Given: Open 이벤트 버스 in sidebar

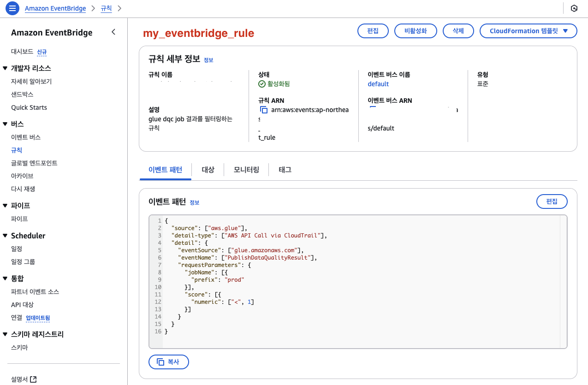Looking at the screenshot, I should pos(26,137).
